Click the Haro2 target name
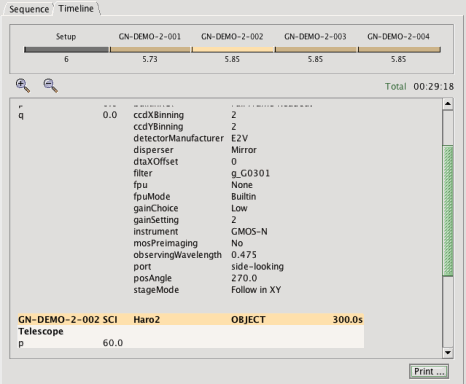Screen dimensions: 466x384 click(x=147, y=320)
